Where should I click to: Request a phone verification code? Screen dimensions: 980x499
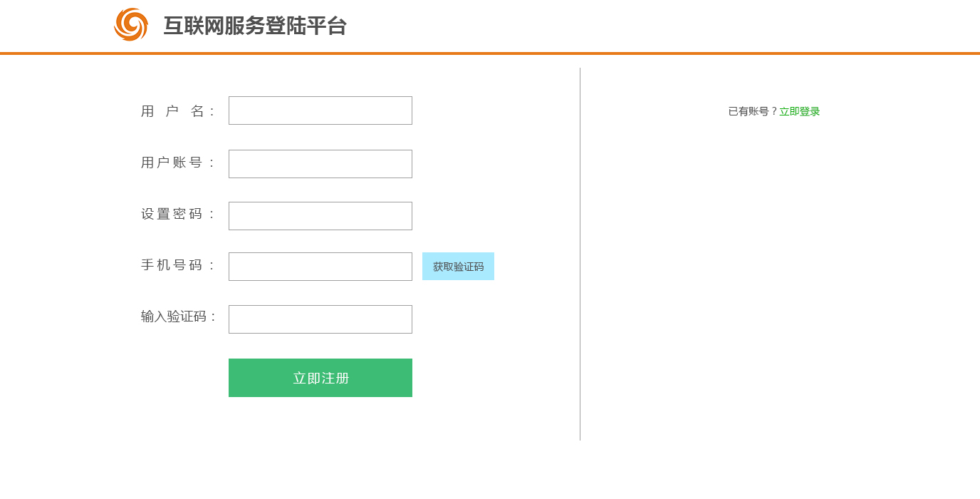(458, 267)
